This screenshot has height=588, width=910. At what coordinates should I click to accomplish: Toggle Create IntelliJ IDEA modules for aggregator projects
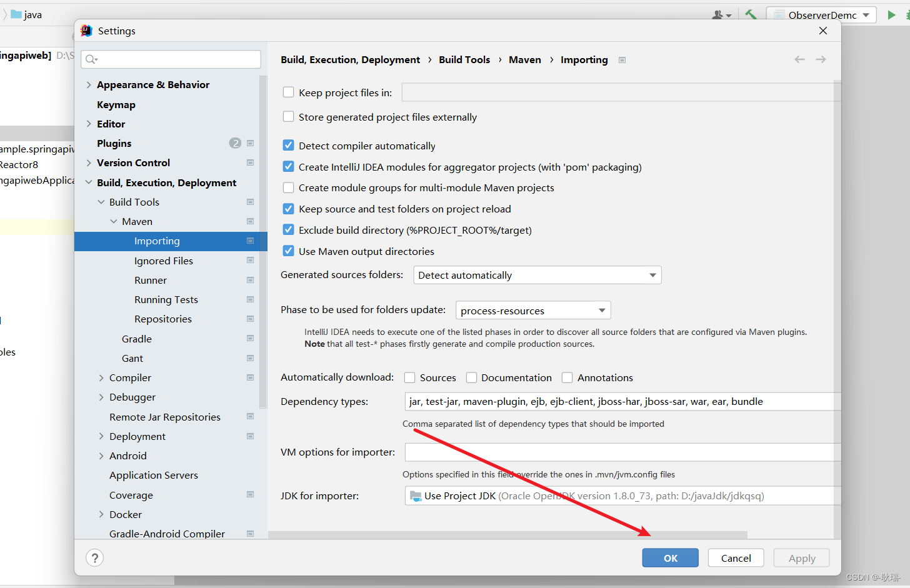288,166
